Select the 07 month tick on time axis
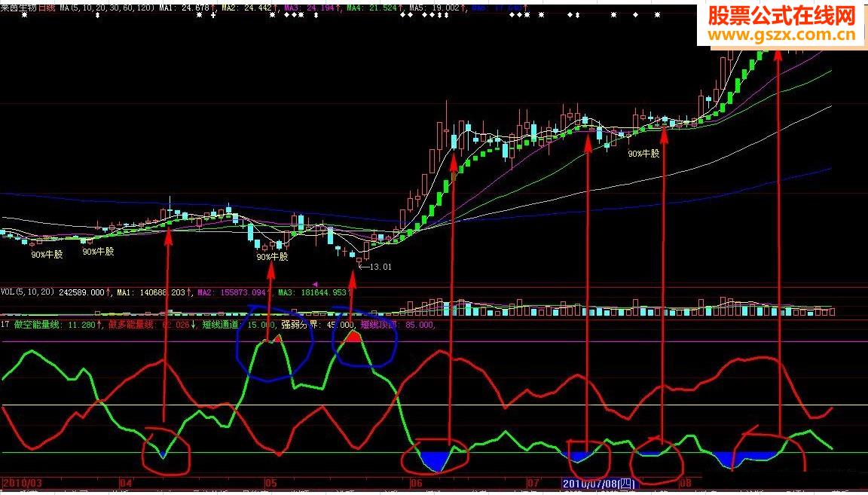Viewport: 868px width, 495px height. (533, 484)
